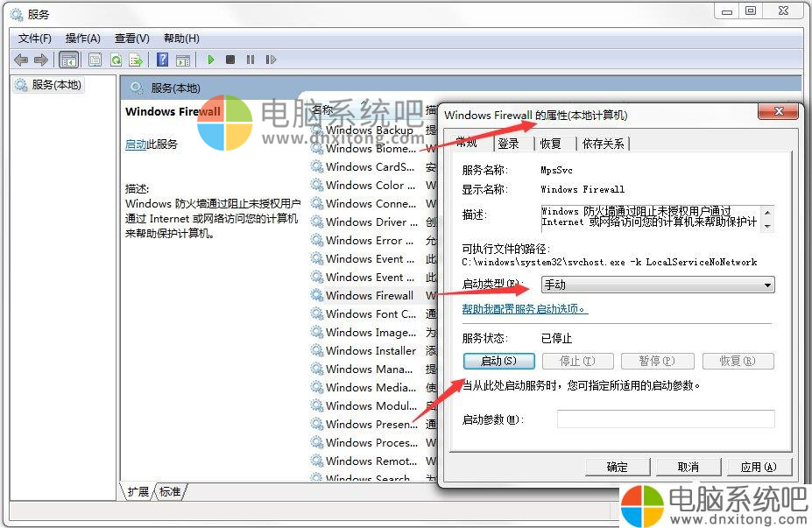Stop the service with the square toolbar icon
The image size is (812, 528).
tap(230, 60)
